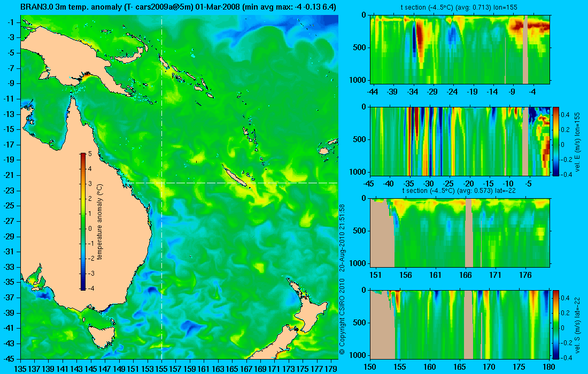The width and height of the screenshot is (588, 374).
Task: Open the top lon=155 temperature section plot
Action: [460, 50]
